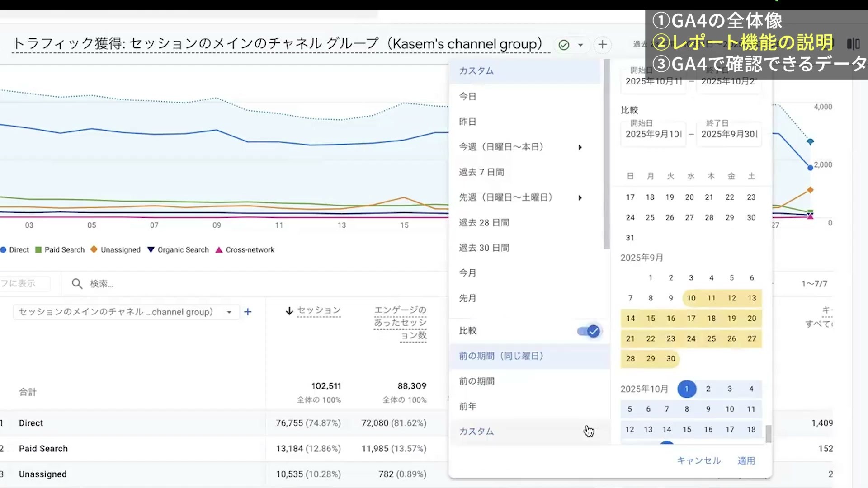Click the キャンセル button
This screenshot has height=488, width=868.
[x=699, y=460]
